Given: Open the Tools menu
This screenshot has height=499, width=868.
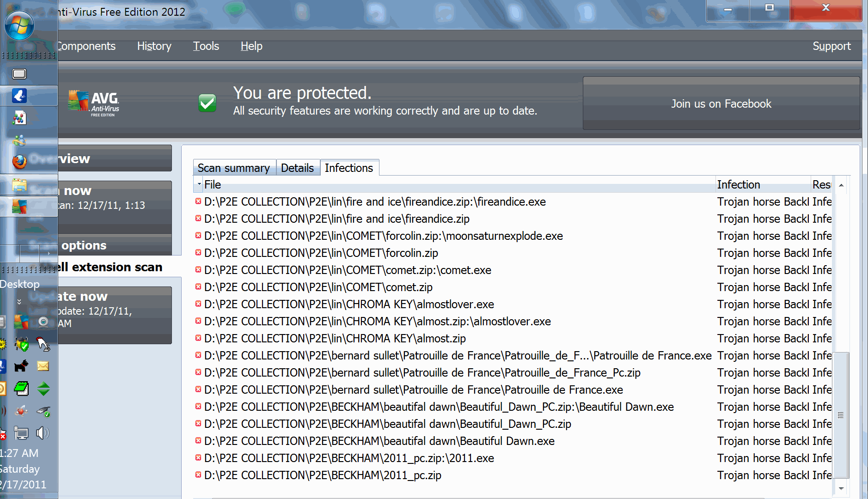Looking at the screenshot, I should coord(206,46).
